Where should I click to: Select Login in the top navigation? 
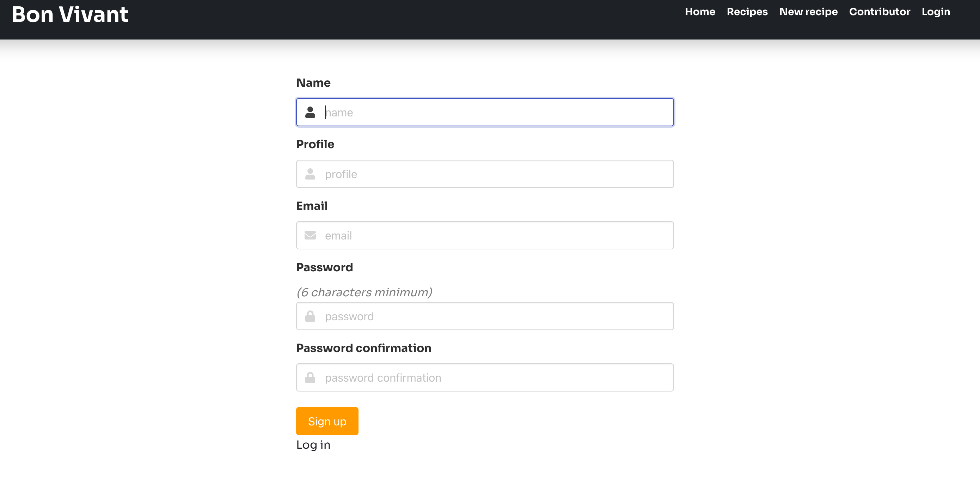[x=936, y=12]
